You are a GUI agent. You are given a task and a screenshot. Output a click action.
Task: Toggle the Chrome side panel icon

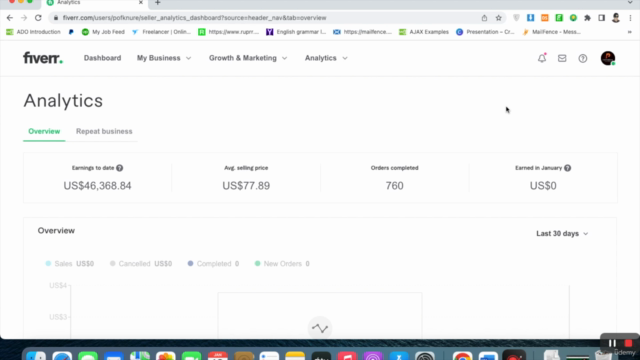coord(601,18)
